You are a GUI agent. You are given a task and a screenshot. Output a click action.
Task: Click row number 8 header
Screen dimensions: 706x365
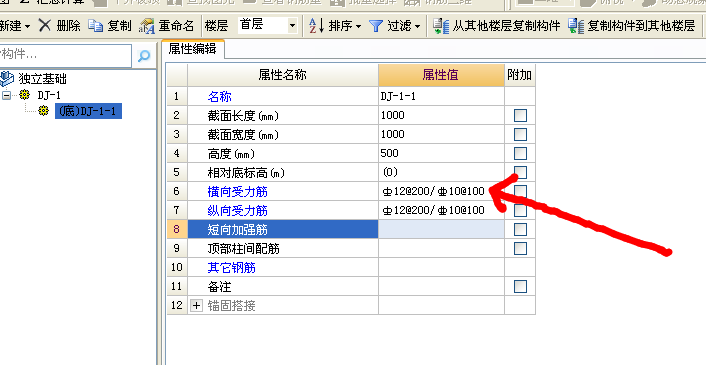pyautogui.click(x=176, y=229)
